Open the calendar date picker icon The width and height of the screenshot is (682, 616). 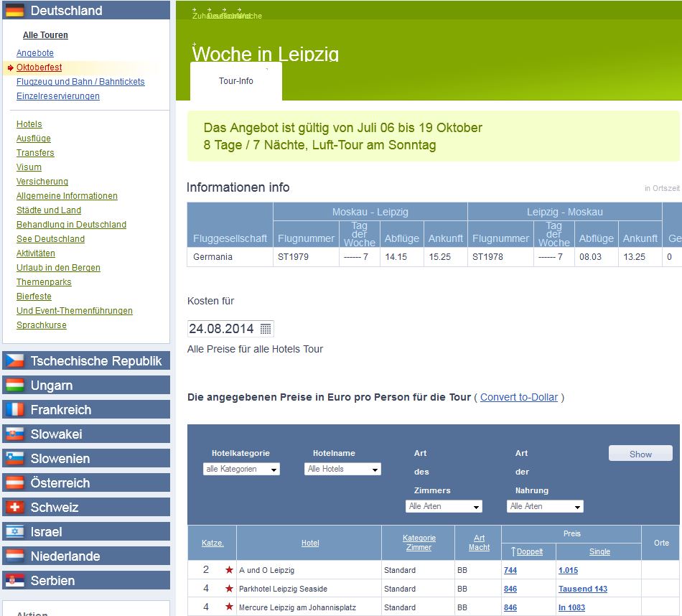pyautogui.click(x=266, y=329)
